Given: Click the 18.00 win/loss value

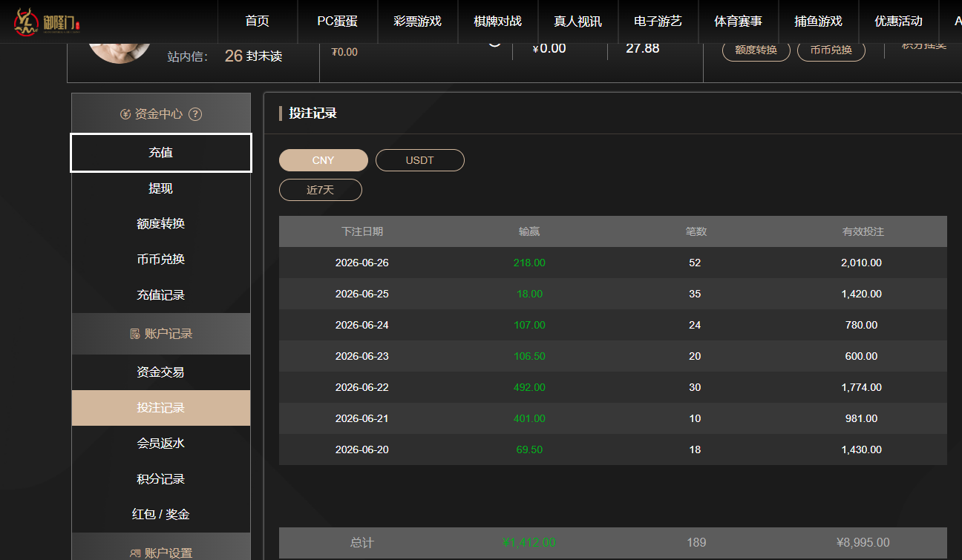Looking at the screenshot, I should 529,294.
